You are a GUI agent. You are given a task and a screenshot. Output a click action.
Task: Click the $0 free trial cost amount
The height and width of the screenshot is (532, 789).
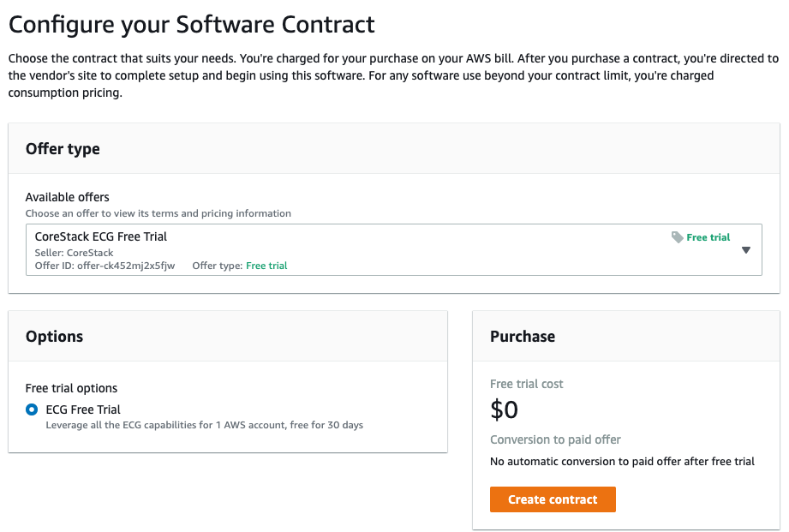click(505, 409)
